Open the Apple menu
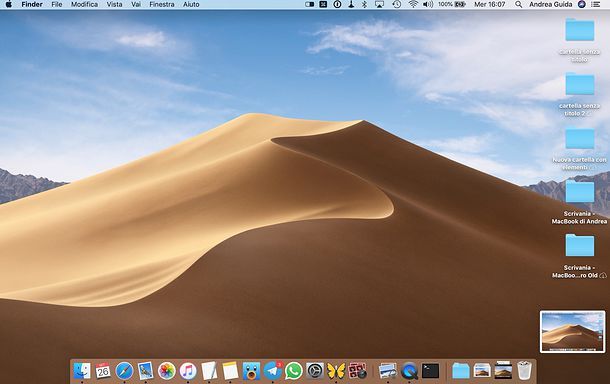This screenshot has height=384, width=610. pos(9,4)
